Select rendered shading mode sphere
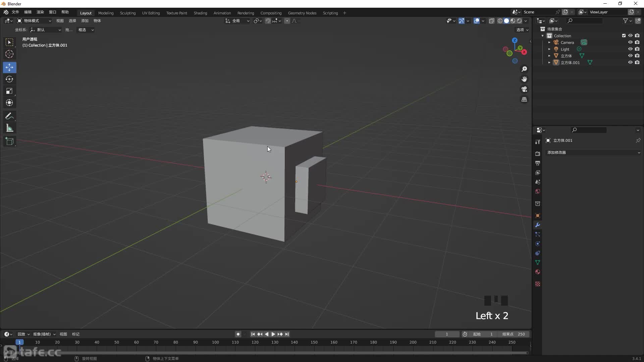The width and height of the screenshot is (644, 362). pyautogui.click(x=519, y=21)
